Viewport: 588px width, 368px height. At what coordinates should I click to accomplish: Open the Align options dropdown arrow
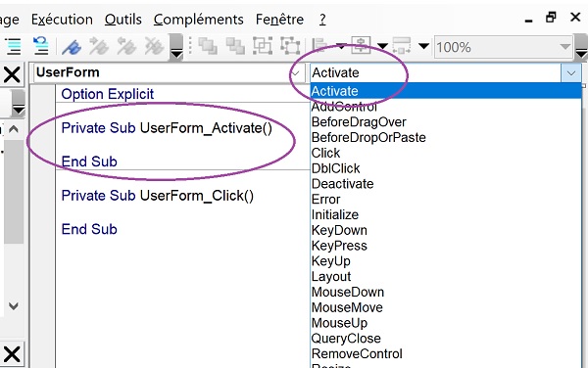tap(341, 46)
